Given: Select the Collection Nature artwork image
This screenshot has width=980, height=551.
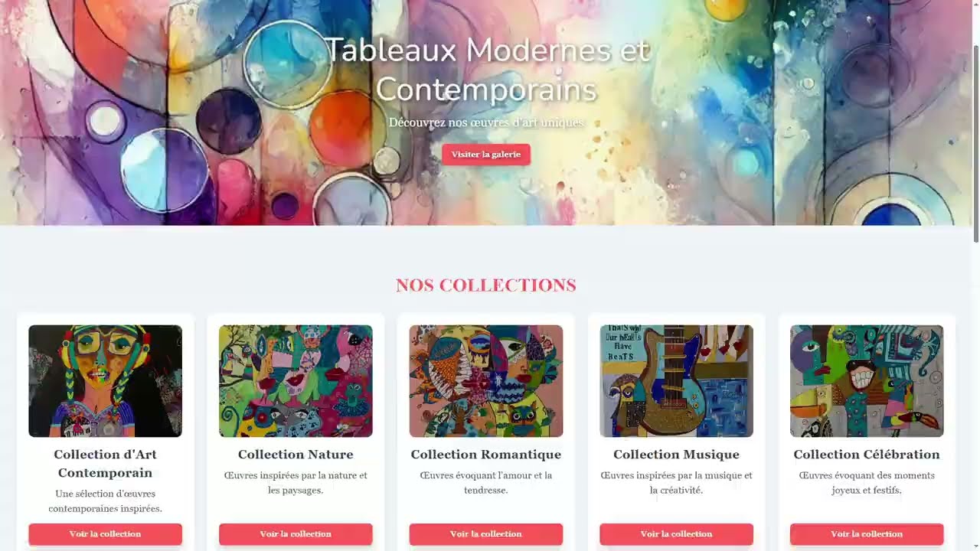Looking at the screenshot, I should pyautogui.click(x=296, y=381).
